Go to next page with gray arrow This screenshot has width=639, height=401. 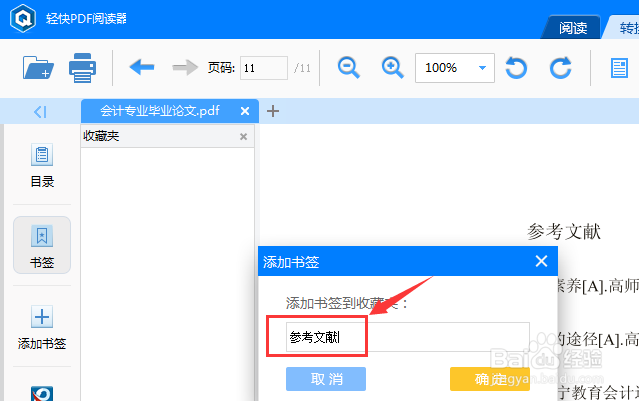click(x=185, y=67)
